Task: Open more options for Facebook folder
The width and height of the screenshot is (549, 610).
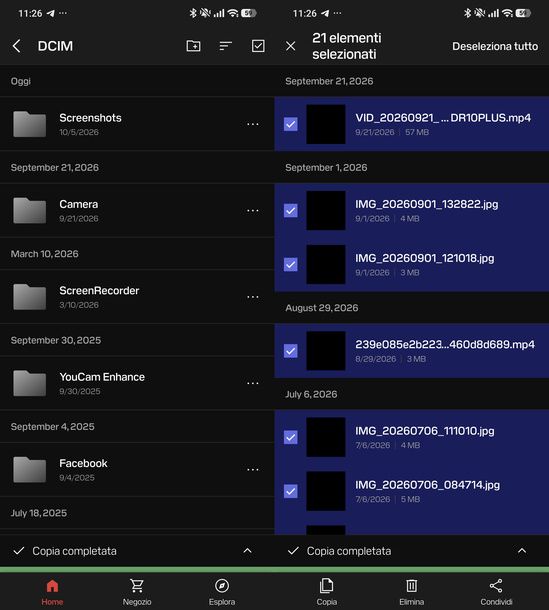Action: point(253,470)
